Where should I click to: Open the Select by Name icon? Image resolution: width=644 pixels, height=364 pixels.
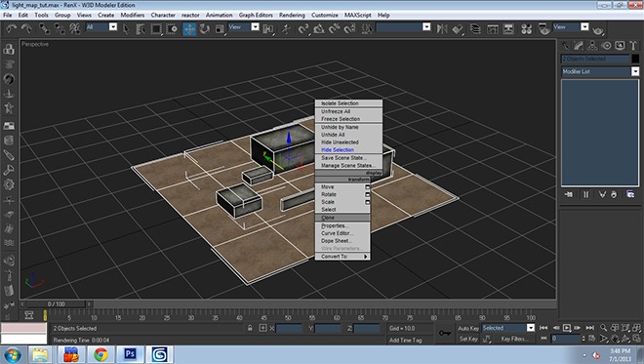pos(141,28)
